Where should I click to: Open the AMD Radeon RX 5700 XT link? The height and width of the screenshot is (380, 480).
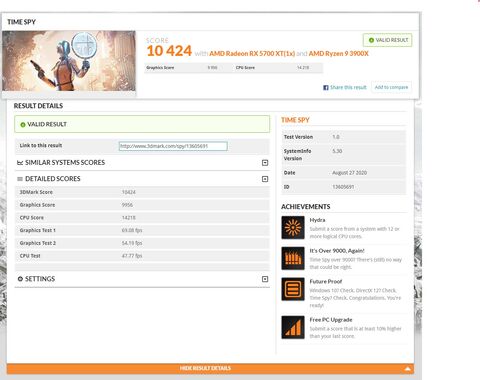point(252,53)
